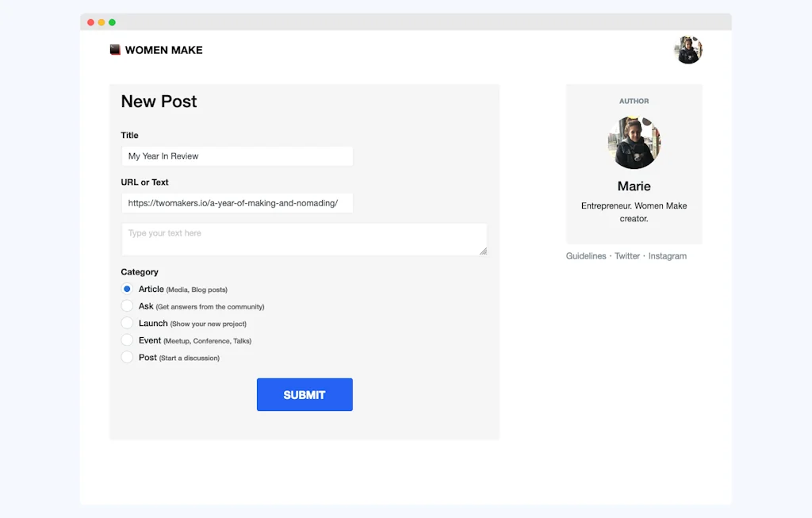Select the Article category radio button

pos(127,289)
